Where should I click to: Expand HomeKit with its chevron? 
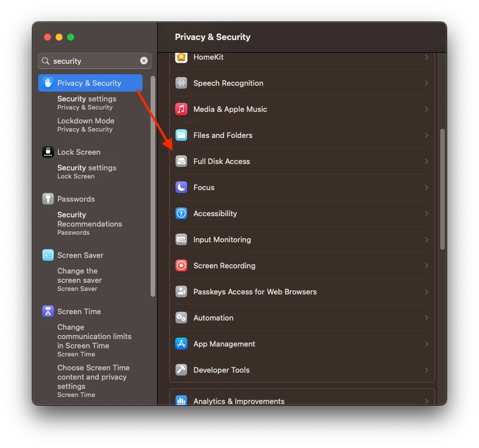click(426, 57)
